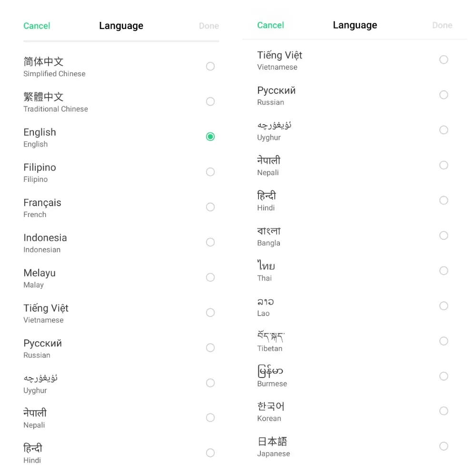Select the Simplified Chinese radio button
This screenshot has height=476, width=476.
coord(210,67)
